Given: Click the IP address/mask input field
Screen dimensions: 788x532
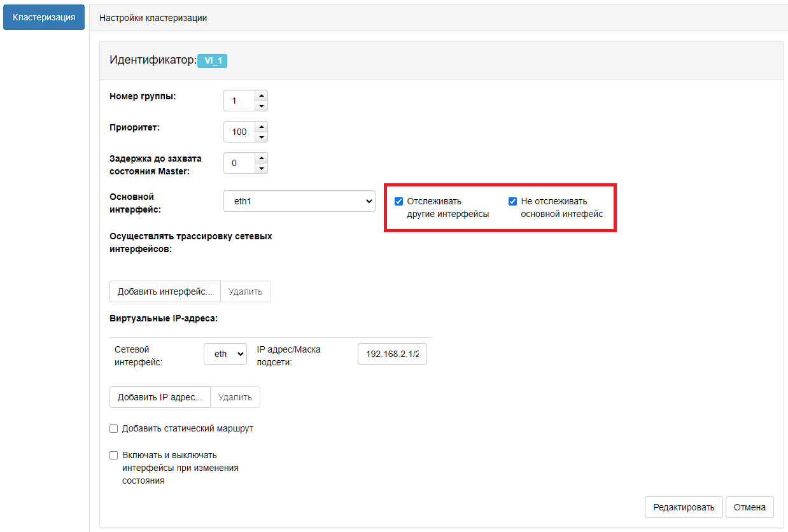Looking at the screenshot, I should coord(392,354).
